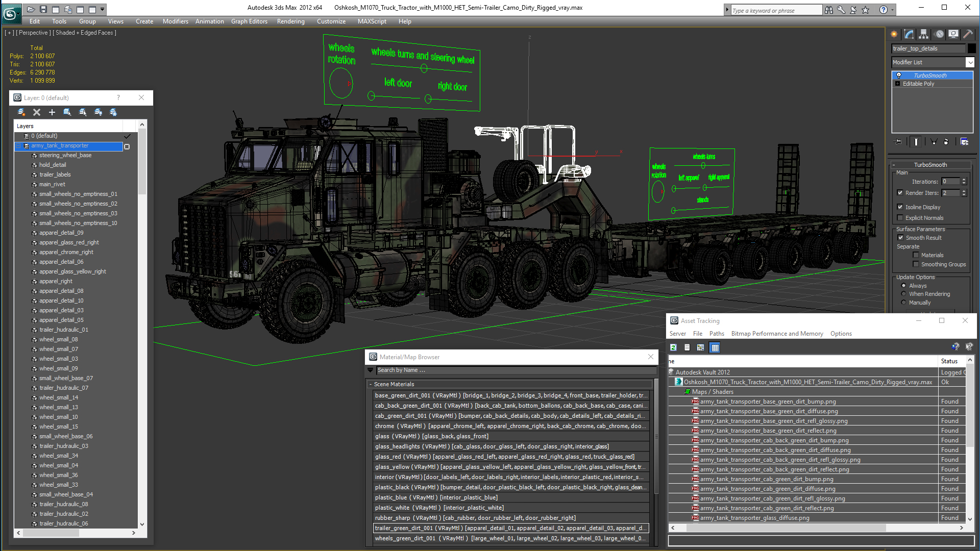This screenshot has height=551, width=980.
Task: Click the Save File toolbar icon
Action: pyautogui.click(x=43, y=9)
